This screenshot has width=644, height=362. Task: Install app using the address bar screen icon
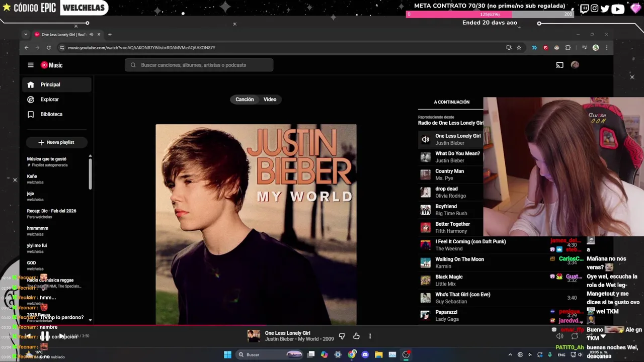509,48
